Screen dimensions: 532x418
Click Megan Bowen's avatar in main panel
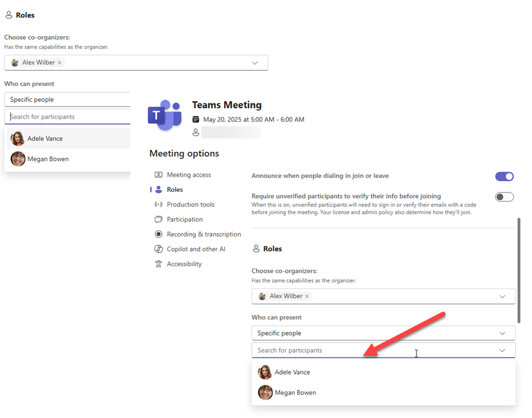coord(265,393)
